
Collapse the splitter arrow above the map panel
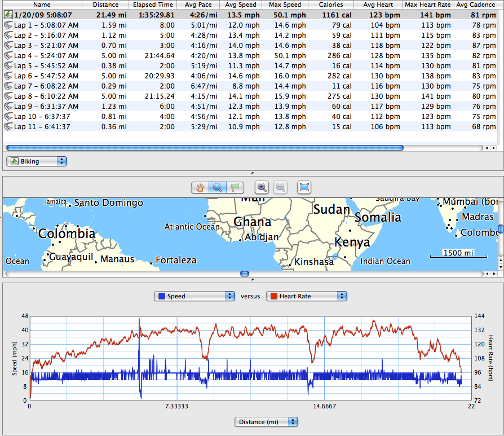click(x=253, y=173)
